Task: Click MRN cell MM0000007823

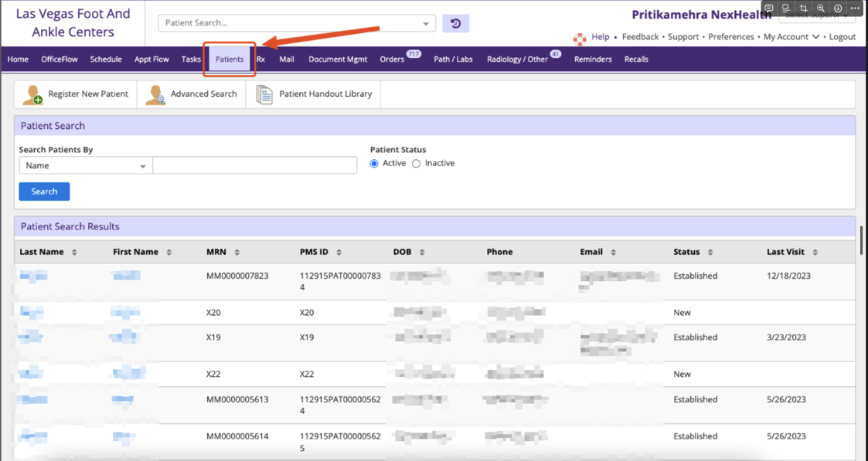Action: pos(237,276)
